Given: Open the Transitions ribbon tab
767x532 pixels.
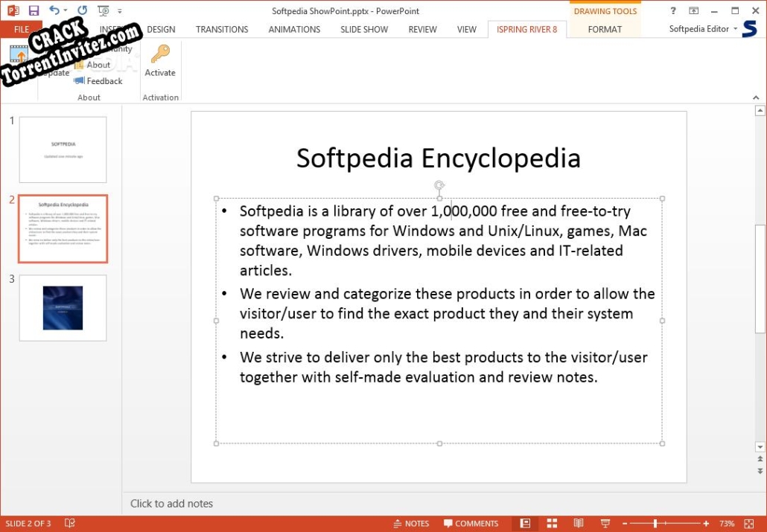Looking at the screenshot, I should coord(222,29).
